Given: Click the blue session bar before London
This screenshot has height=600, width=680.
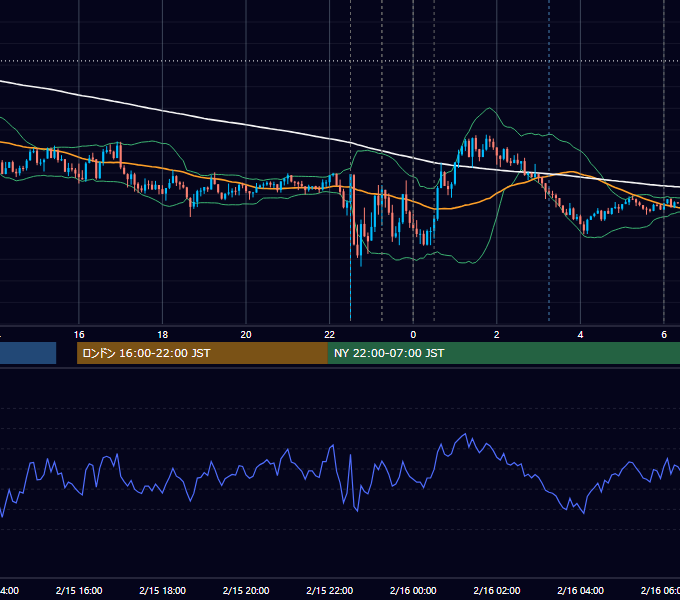Looking at the screenshot, I should tap(28, 353).
